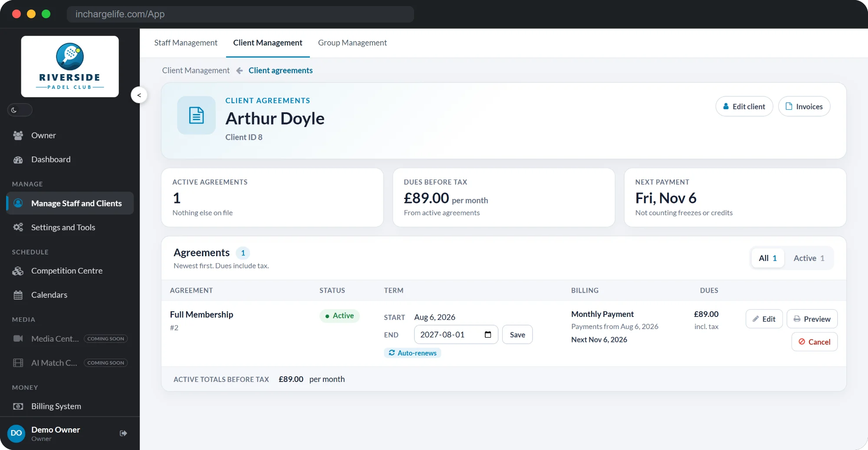Go back via the breadcrumb arrow icon
This screenshot has height=450, width=868.
point(239,71)
